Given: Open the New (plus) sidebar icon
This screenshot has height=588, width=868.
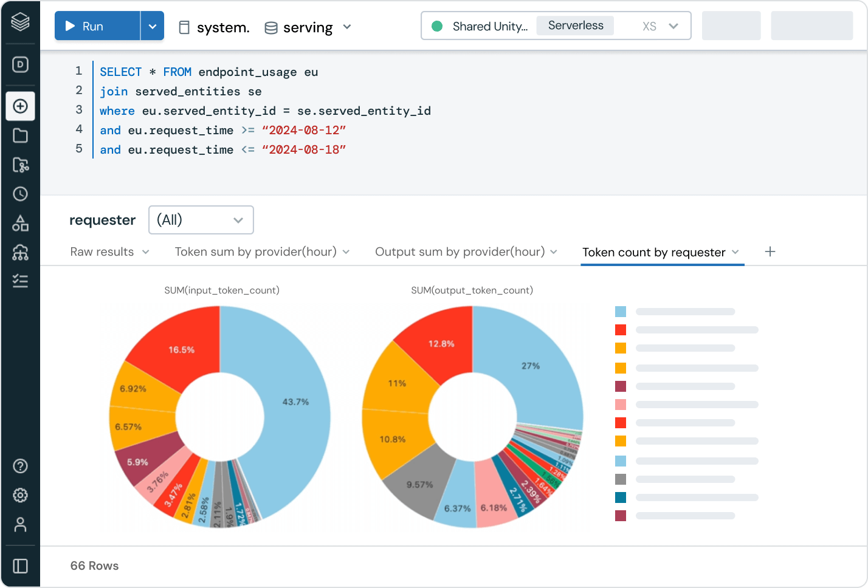Looking at the screenshot, I should click(x=20, y=106).
